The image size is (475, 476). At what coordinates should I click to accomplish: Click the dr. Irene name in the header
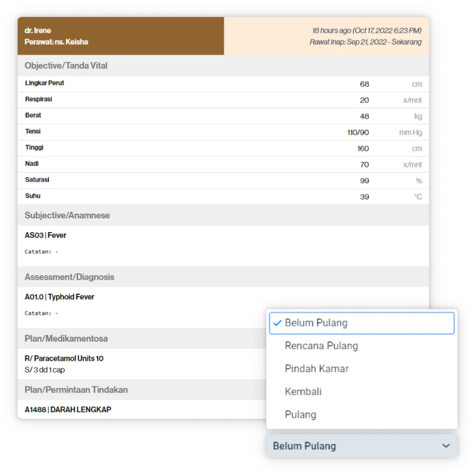[38, 30]
